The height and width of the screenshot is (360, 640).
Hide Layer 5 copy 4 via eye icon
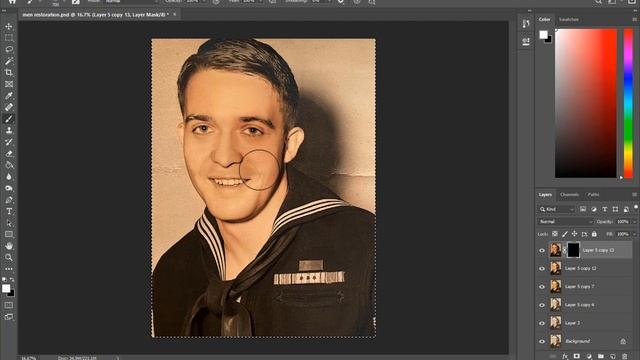(542, 305)
